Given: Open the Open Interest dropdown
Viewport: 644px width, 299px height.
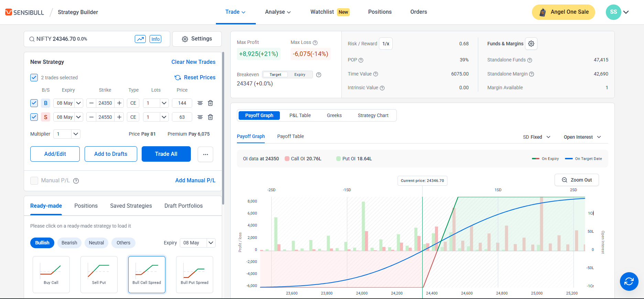Looking at the screenshot, I should click(x=582, y=137).
